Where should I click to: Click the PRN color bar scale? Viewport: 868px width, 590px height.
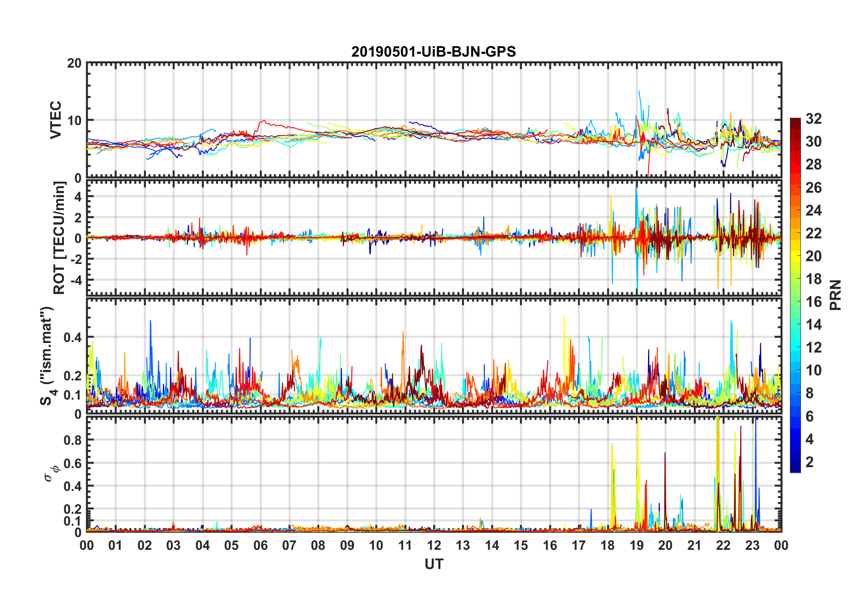795,295
